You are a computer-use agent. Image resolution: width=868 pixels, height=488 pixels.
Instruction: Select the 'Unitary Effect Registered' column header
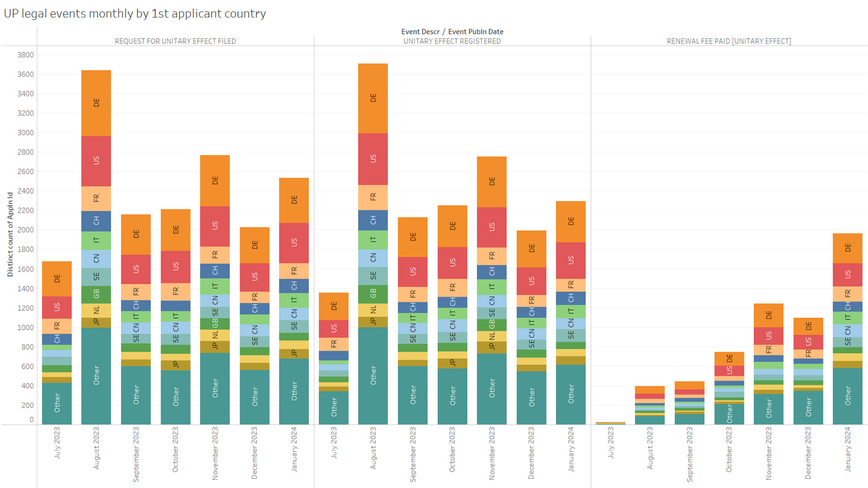452,41
